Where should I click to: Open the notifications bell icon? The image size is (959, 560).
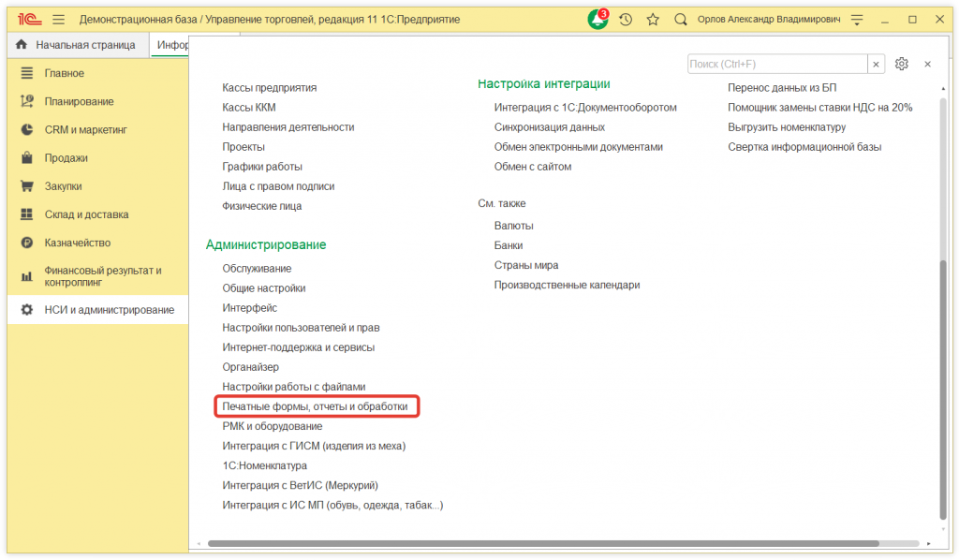598,19
